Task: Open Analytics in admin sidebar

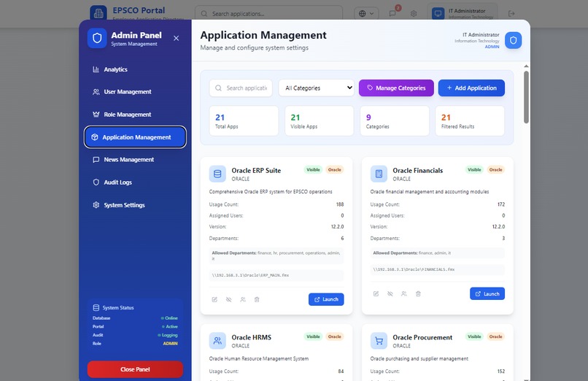Action: click(x=135, y=69)
